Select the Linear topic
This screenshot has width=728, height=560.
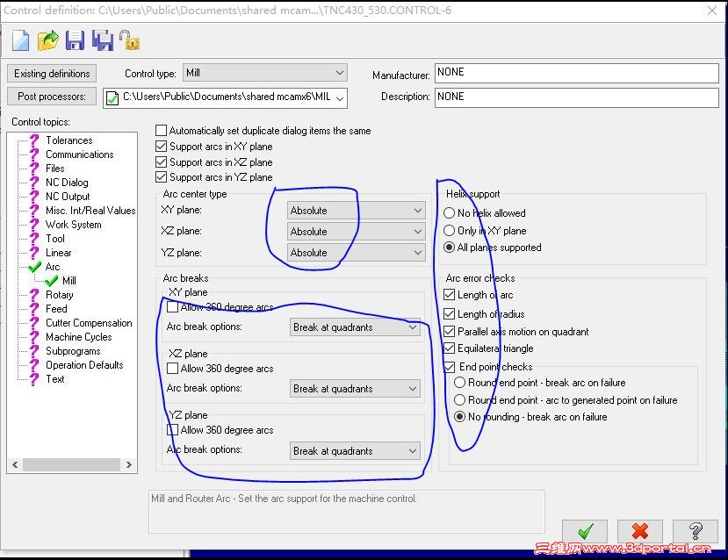pos(59,253)
